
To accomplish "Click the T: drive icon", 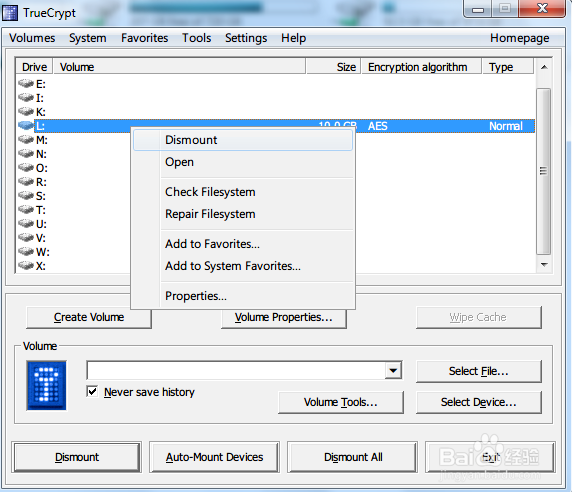I will click(26, 209).
